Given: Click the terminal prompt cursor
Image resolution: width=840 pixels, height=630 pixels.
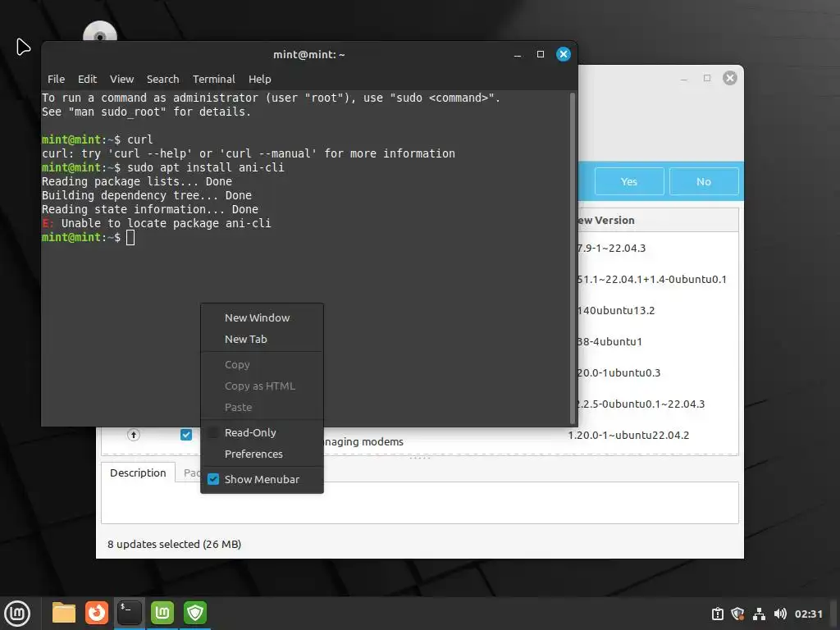Looking at the screenshot, I should coord(130,237).
